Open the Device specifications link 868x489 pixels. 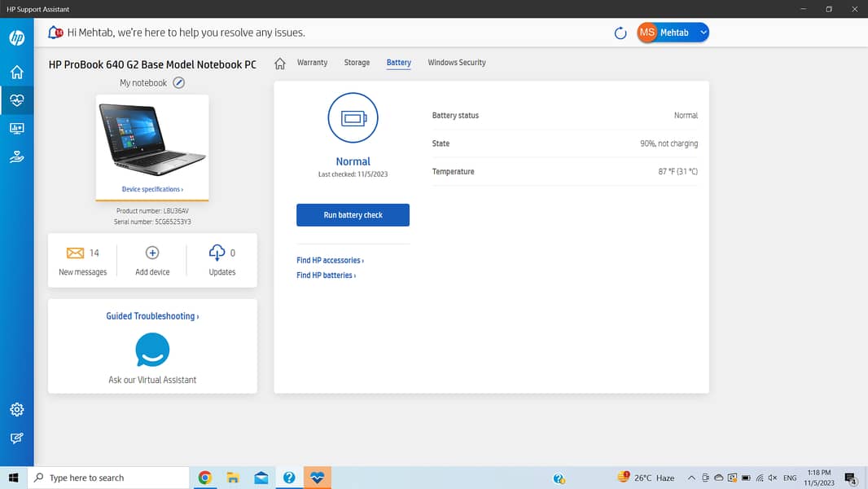pos(152,189)
